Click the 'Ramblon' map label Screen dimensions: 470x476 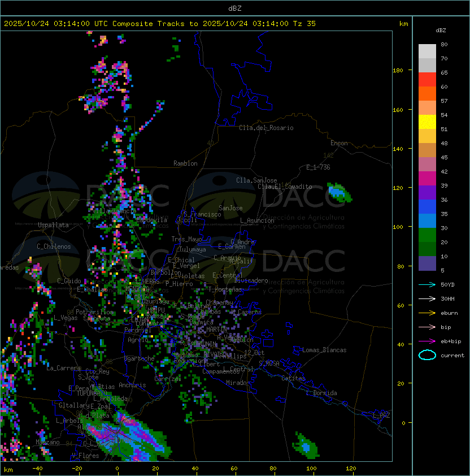pyautogui.click(x=185, y=163)
